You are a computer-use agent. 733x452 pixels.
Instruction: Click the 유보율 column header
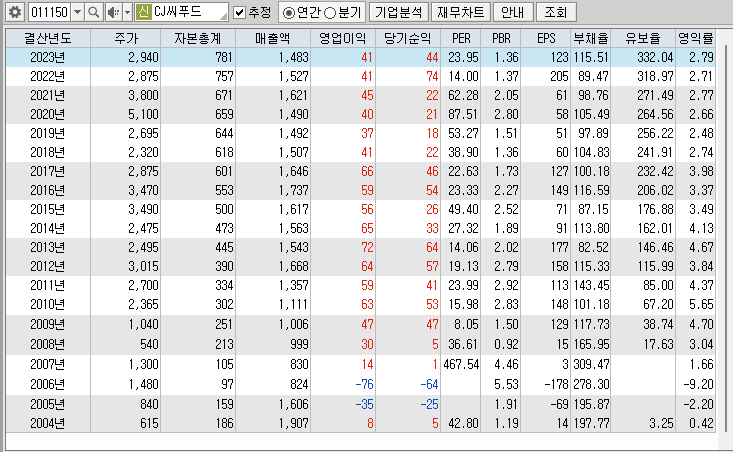click(643, 38)
